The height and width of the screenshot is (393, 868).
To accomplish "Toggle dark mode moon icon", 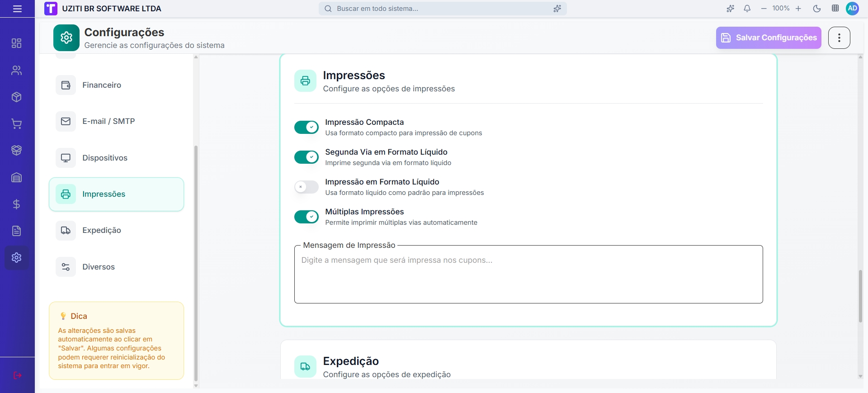I will click(817, 9).
